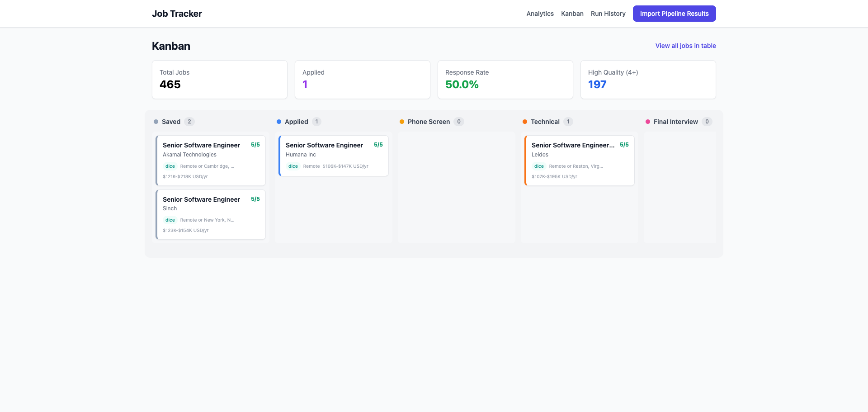Click the Applied column blue dot
Image resolution: width=868 pixels, height=412 pixels.
click(x=278, y=122)
